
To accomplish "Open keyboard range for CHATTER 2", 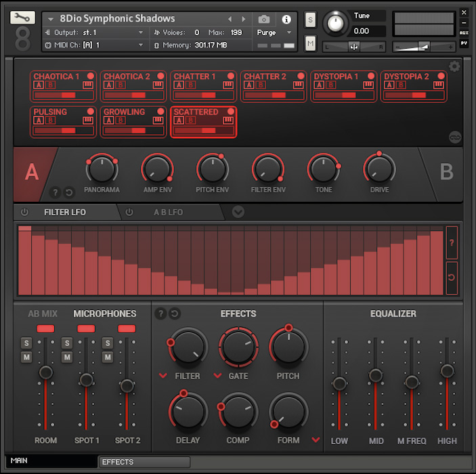I will [298, 85].
